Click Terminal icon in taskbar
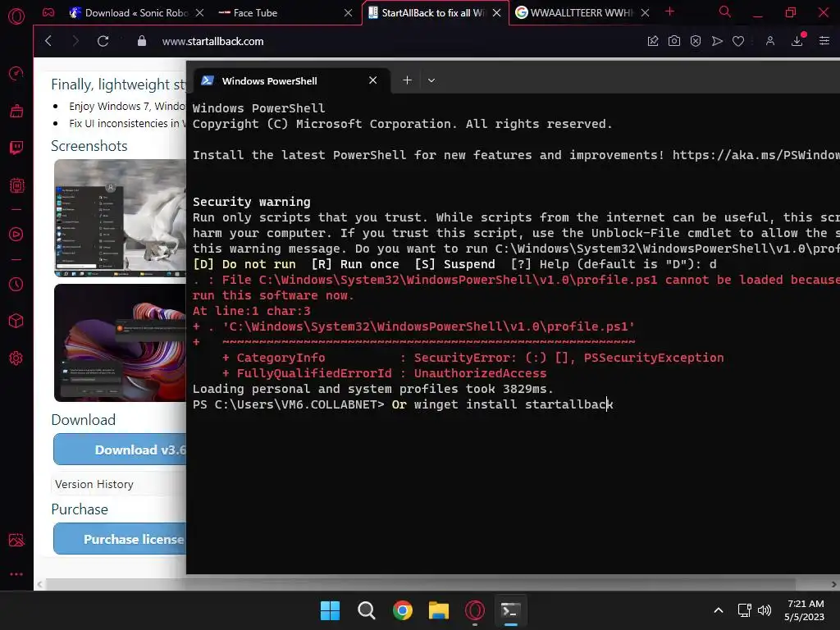840x630 pixels. (x=510, y=610)
